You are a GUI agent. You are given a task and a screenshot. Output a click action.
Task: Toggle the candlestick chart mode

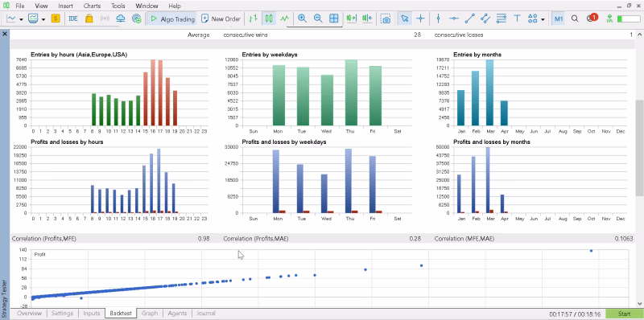tap(269, 18)
